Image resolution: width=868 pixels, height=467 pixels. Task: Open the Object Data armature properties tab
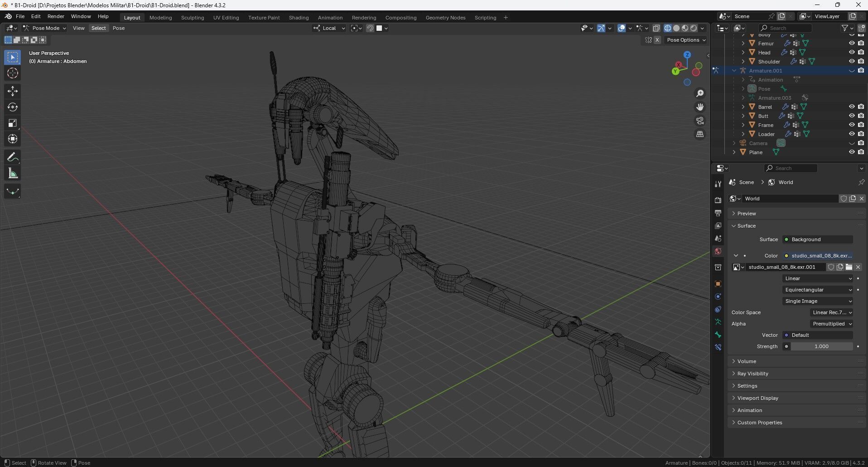pos(718,322)
